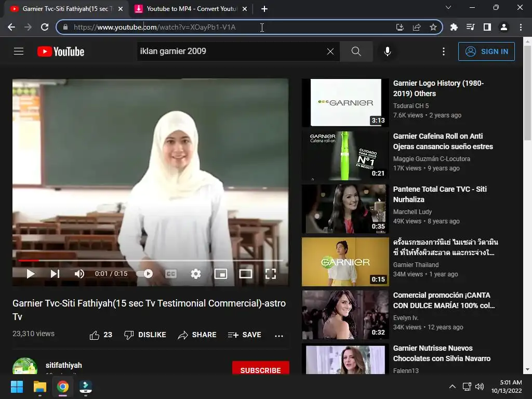Viewport: 532px width, 399px height.
Task: Click the magnifier search button
Action: click(x=356, y=51)
